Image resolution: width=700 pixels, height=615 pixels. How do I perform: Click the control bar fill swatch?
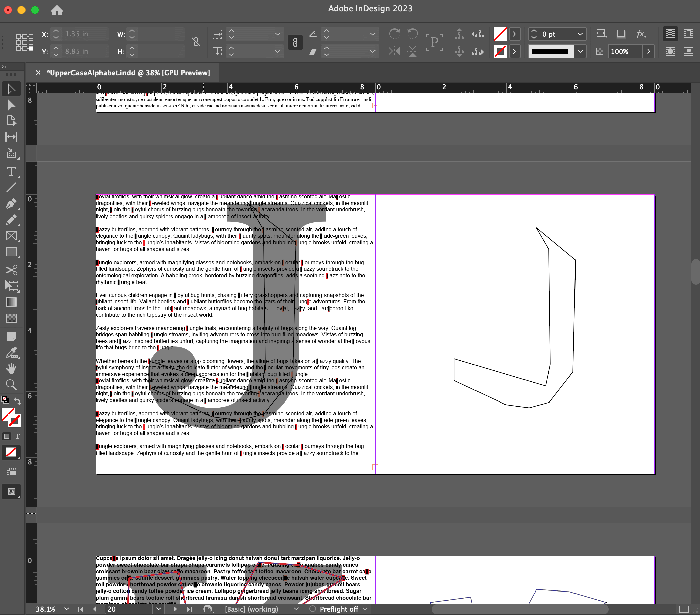click(x=500, y=34)
